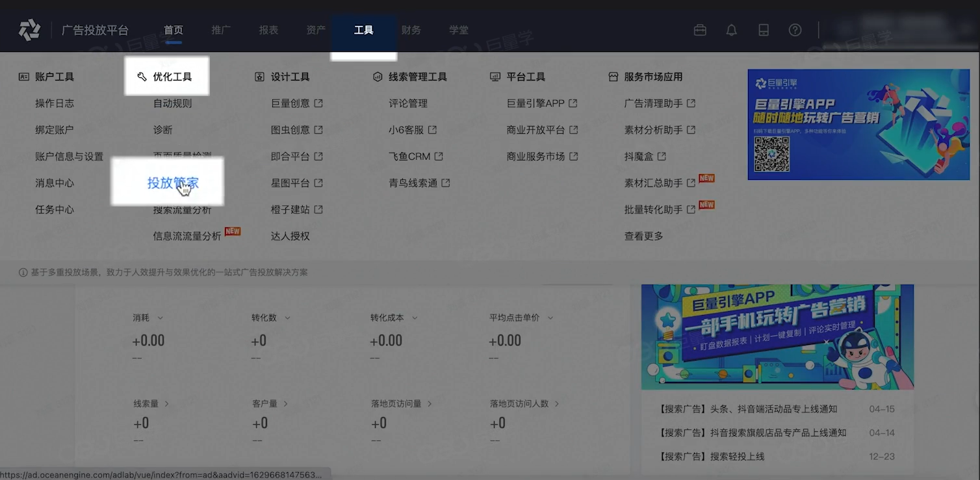Open the 落地页访问人数 chevron detail

point(557,404)
